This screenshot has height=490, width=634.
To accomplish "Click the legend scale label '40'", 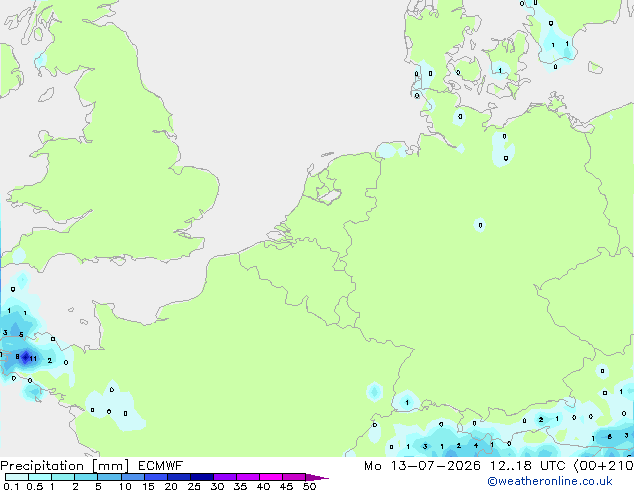I will 263,486.
